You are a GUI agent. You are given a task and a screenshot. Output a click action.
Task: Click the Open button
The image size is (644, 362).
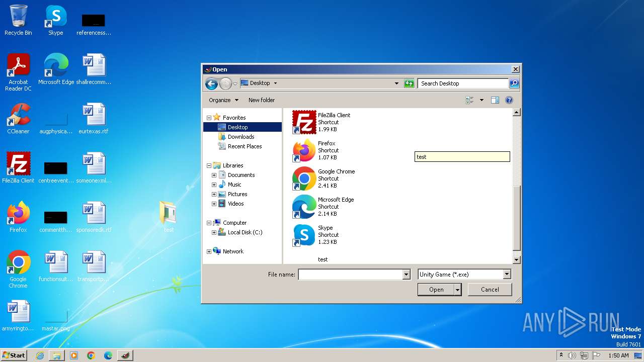click(436, 289)
